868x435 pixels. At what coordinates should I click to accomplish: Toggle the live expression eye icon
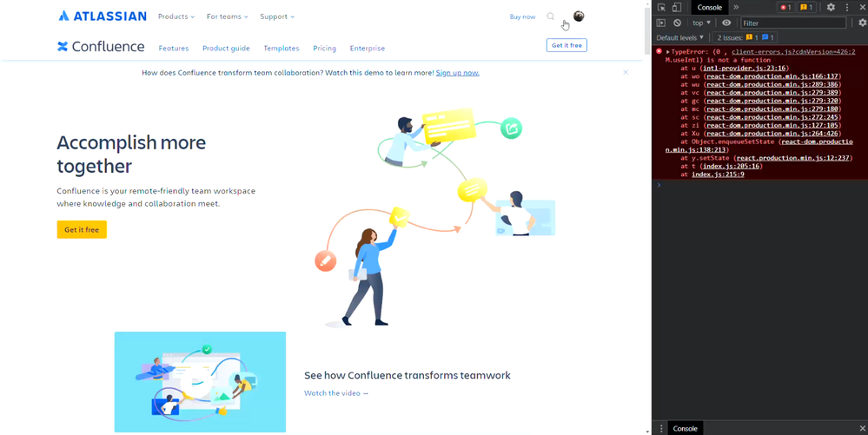726,23
